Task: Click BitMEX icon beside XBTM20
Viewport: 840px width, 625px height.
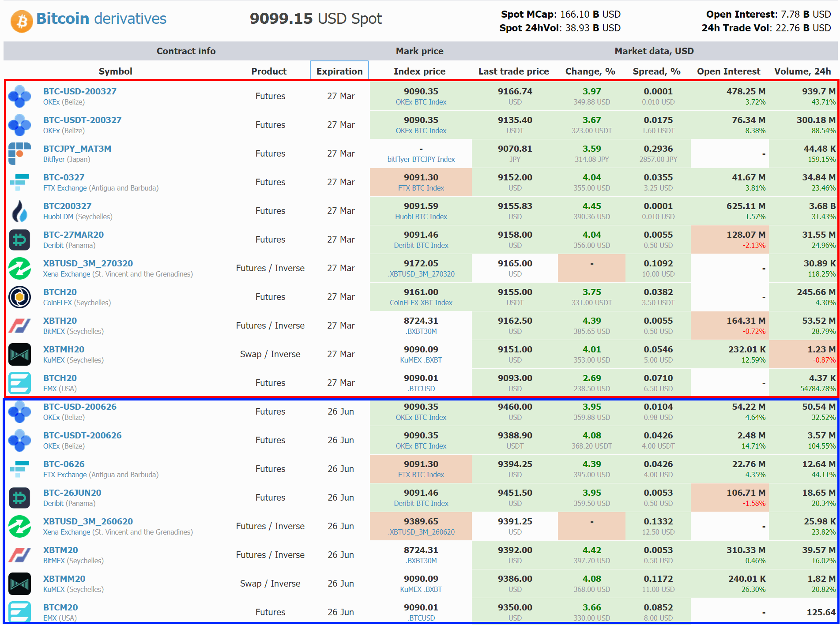Action: (x=19, y=555)
